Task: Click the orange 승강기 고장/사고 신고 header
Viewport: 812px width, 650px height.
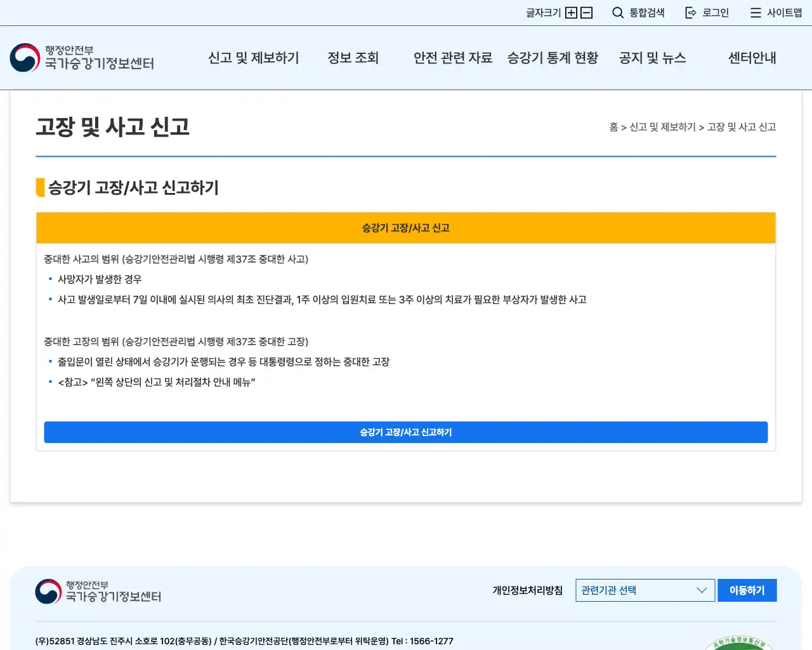Action: click(x=406, y=228)
